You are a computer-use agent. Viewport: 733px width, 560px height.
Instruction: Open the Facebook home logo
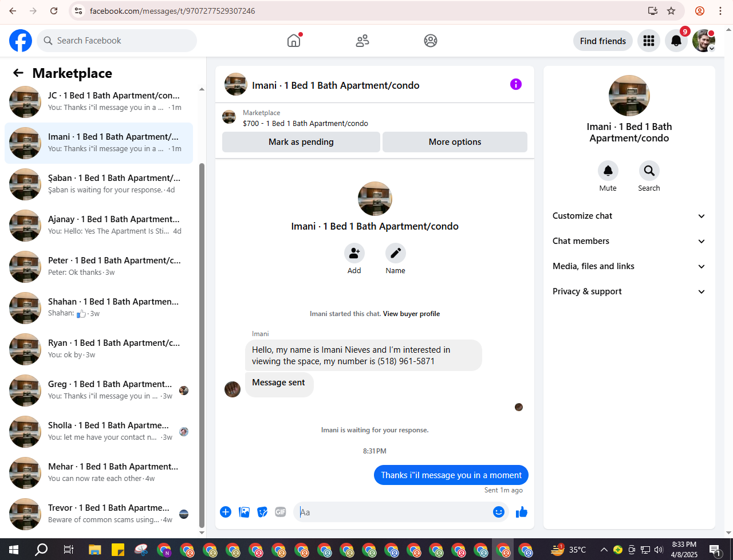[21, 41]
